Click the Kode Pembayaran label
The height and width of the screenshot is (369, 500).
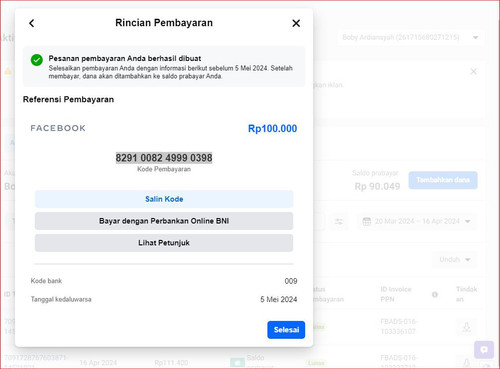tap(164, 169)
